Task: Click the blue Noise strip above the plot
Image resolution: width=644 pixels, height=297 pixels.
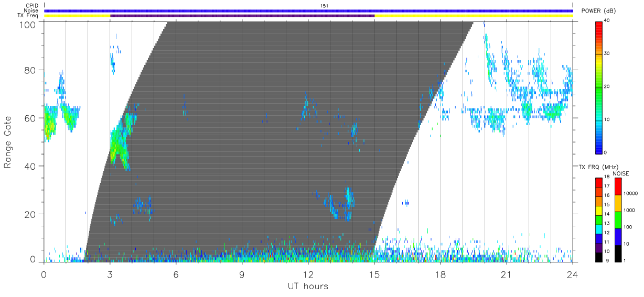Action: click(x=308, y=10)
